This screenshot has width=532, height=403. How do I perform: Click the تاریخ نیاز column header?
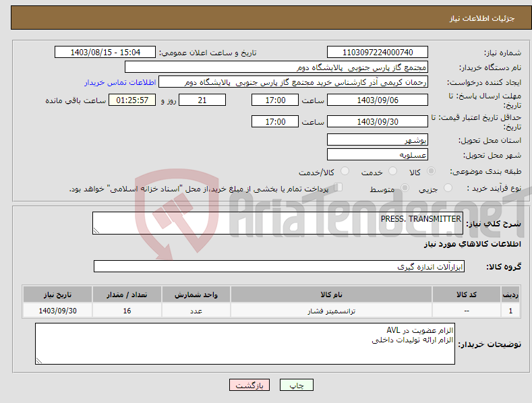58,294
